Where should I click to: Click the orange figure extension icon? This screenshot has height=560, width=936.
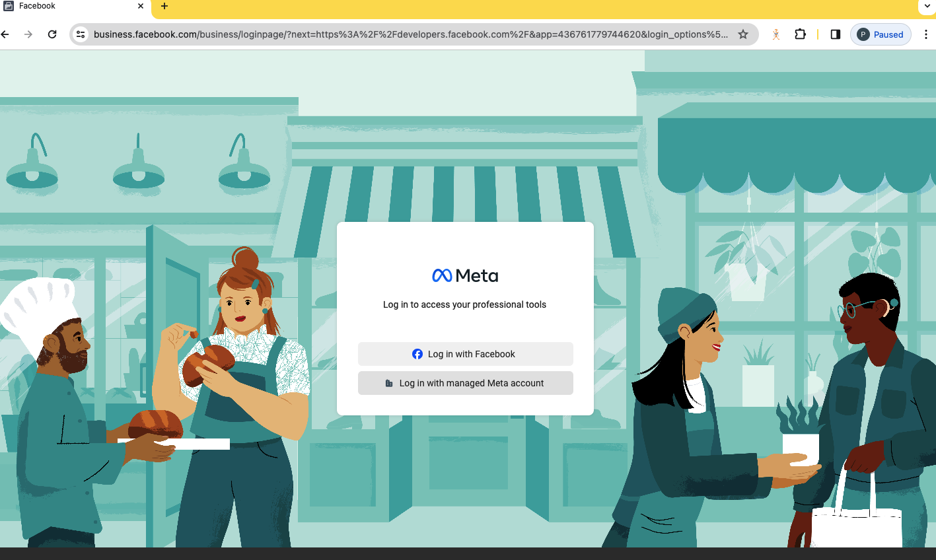[776, 34]
